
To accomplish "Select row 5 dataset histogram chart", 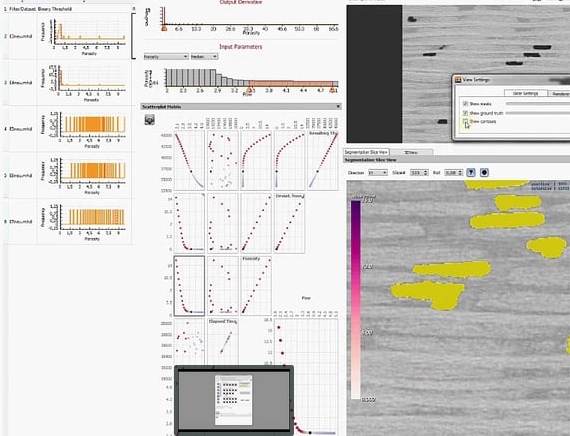I will pos(84,175).
